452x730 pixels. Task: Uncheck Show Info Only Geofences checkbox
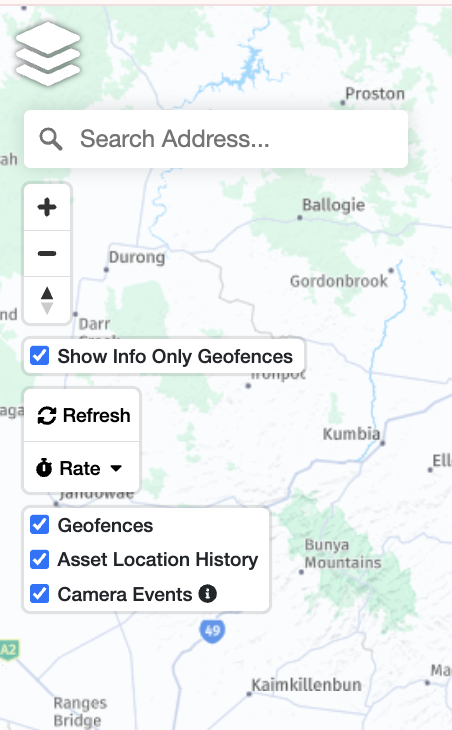(40, 356)
